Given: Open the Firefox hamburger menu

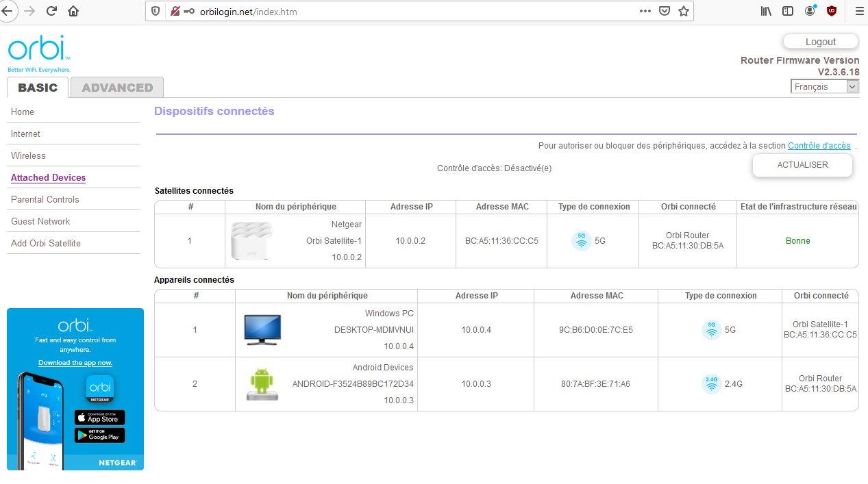Looking at the screenshot, I should point(859,11).
